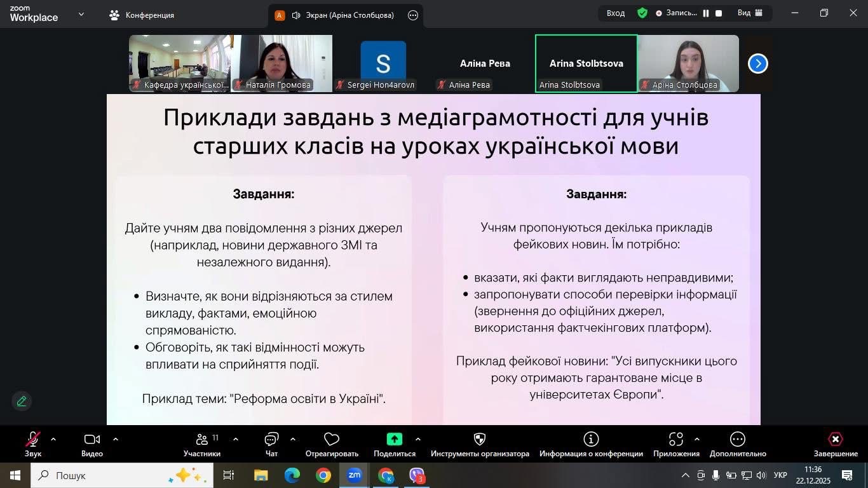868x488 pixels.
Task: Expand audio options arrow next to Звук
Action: pos(53,439)
